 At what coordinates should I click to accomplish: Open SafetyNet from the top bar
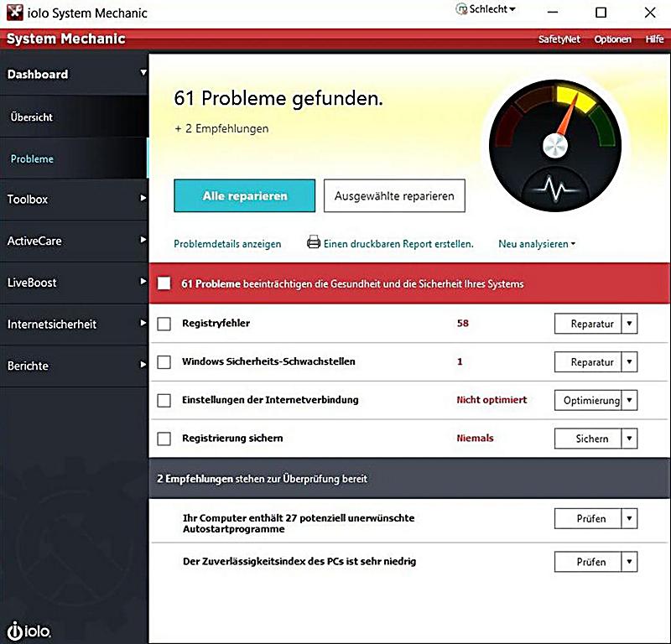pyautogui.click(x=559, y=39)
